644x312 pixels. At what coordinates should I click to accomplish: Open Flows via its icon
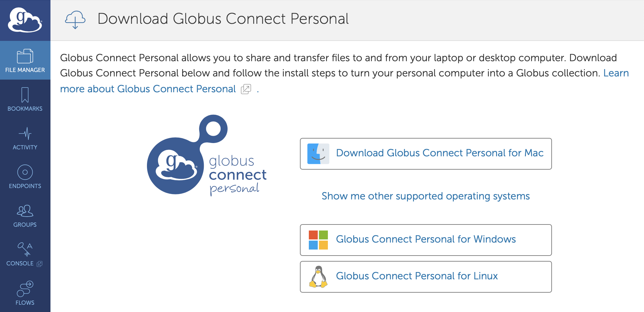click(25, 289)
